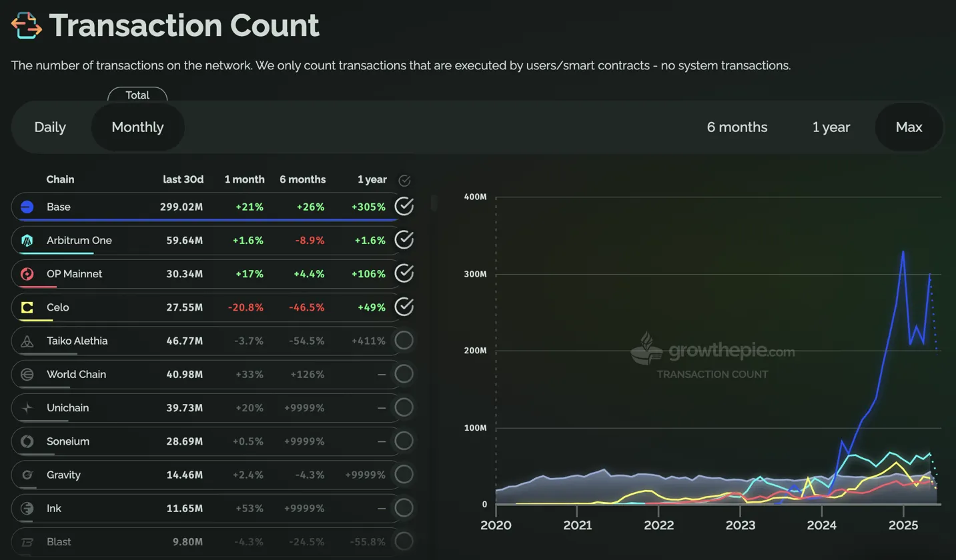Click the Gravity logo icon
This screenshot has width=956, height=560.
click(x=27, y=475)
